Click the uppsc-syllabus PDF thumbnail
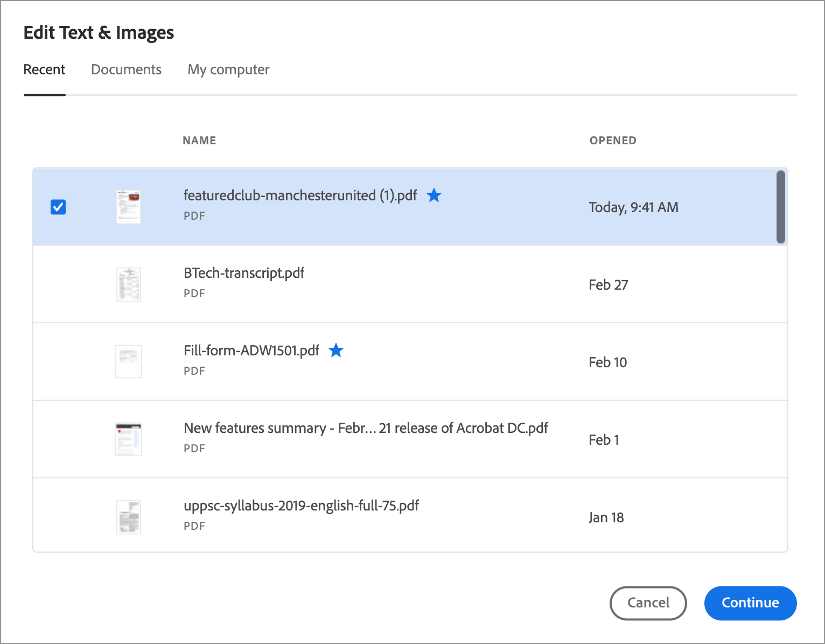The height and width of the screenshot is (644, 825). [x=128, y=517]
